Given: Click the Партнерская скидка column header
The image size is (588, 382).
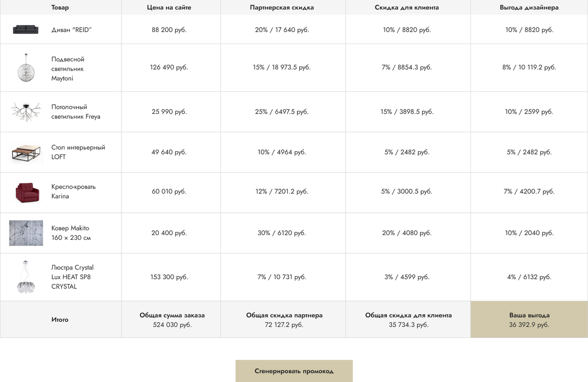Looking at the screenshot, I should point(282,7).
